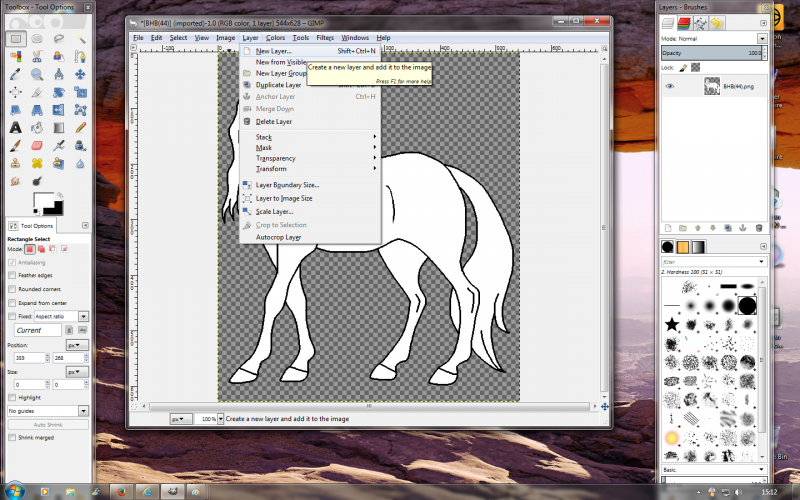Set selection mode to add to selection

(x=41, y=249)
